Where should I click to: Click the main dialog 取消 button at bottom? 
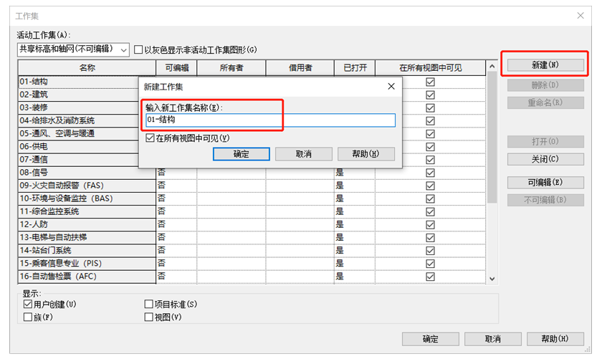tap(492, 339)
